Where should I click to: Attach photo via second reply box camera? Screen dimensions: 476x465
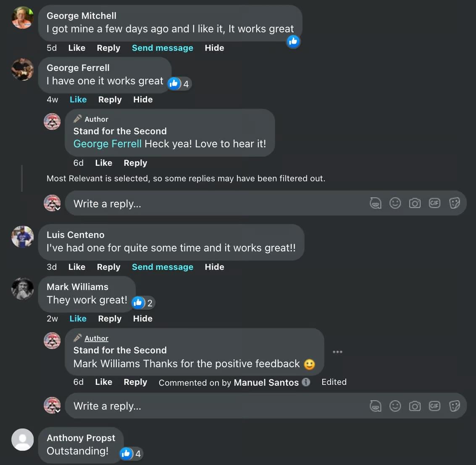(x=415, y=406)
